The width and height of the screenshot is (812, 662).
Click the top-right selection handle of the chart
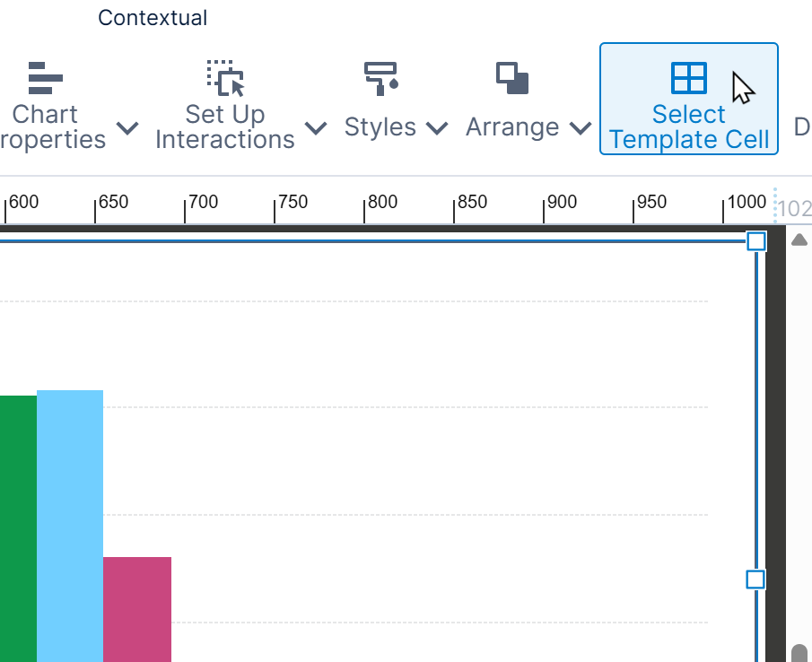point(756,240)
